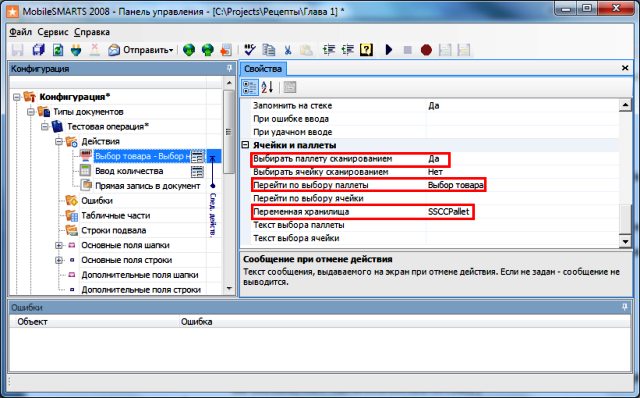Click properties grid scrollbar up arrow
640x398 pixels.
coord(625,105)
